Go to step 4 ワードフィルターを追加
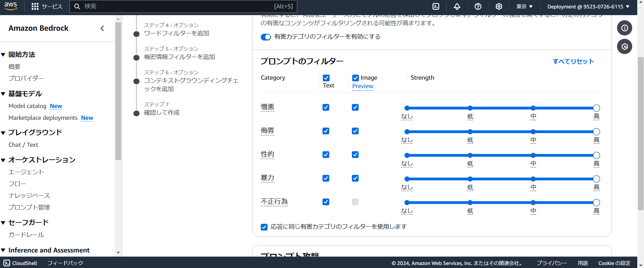Image resolution: width=644 pixels, height=268 pixels. coord(176,33)
